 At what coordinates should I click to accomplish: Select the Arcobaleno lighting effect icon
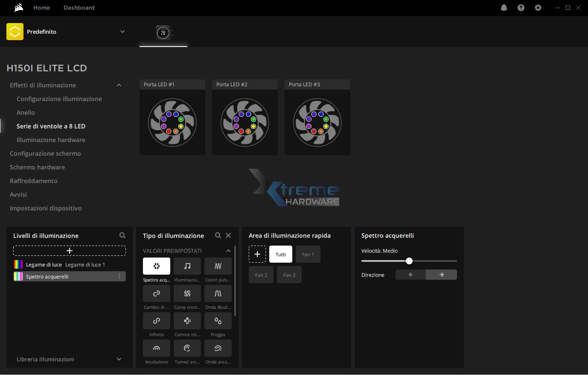pos(156,348)
